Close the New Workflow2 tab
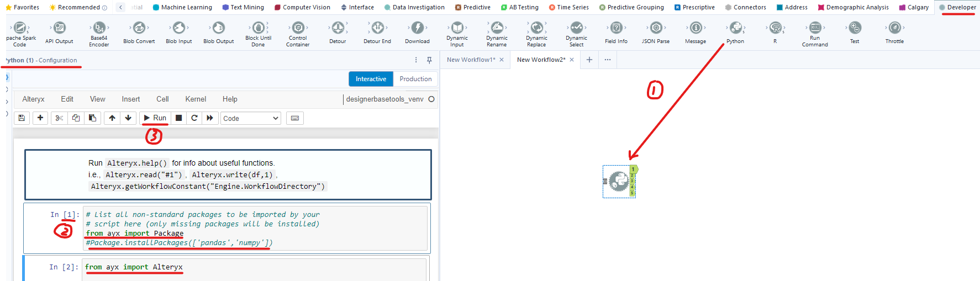The height and width of the screenshot is (281, 980). click(572, 60)
